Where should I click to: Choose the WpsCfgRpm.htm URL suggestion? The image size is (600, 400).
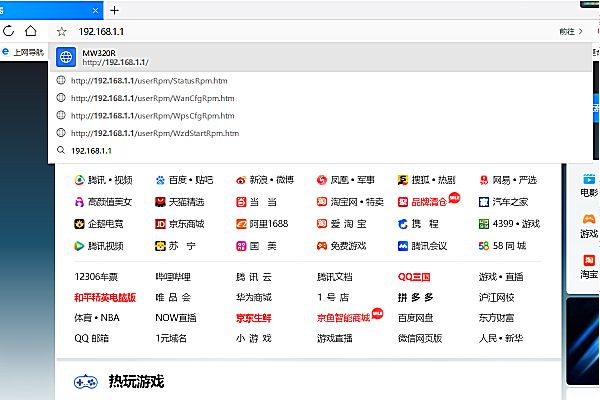320,116
